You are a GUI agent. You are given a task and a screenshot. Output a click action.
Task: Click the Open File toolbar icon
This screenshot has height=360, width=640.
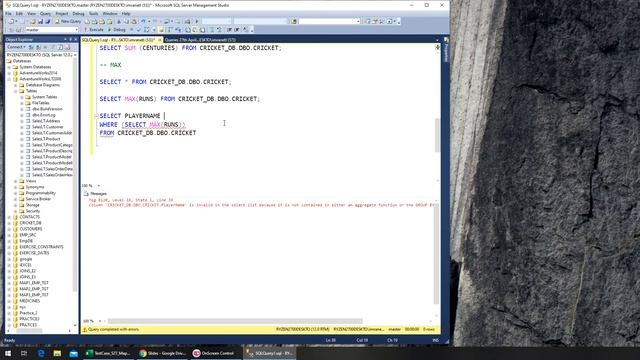click(x=33, y=21)
